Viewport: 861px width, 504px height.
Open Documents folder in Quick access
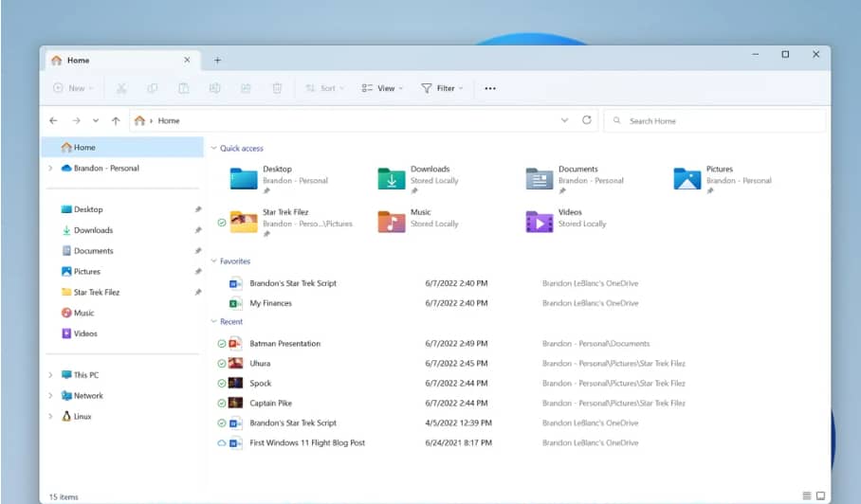(x=575, y=179)
